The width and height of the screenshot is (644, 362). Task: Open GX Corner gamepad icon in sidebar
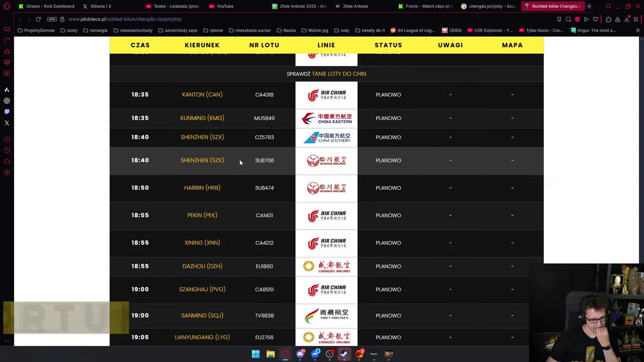pos(7,29)
